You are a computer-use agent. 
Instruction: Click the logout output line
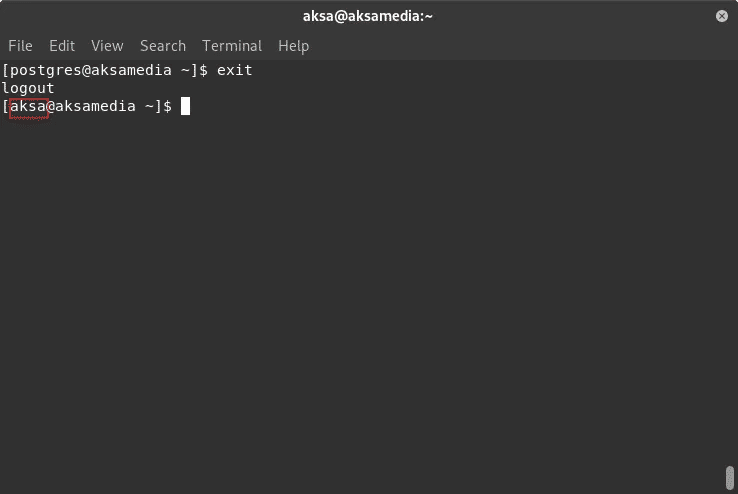coord(28,88)
